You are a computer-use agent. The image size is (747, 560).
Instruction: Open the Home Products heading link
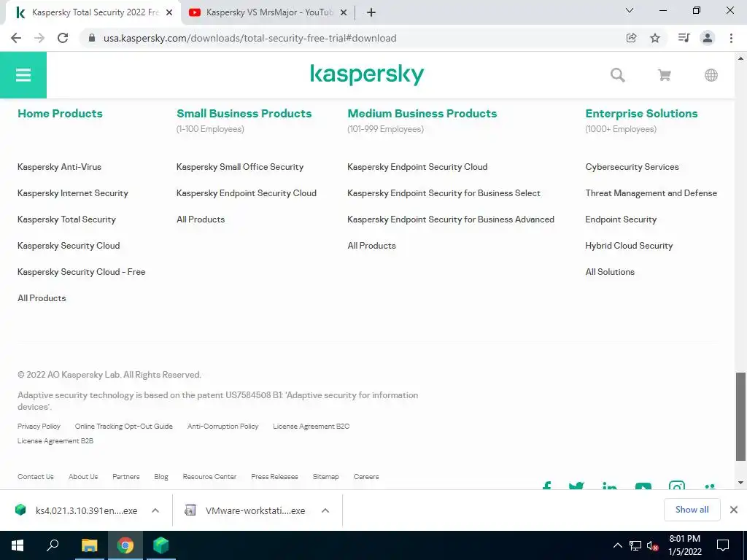click(x=60, y=113)
